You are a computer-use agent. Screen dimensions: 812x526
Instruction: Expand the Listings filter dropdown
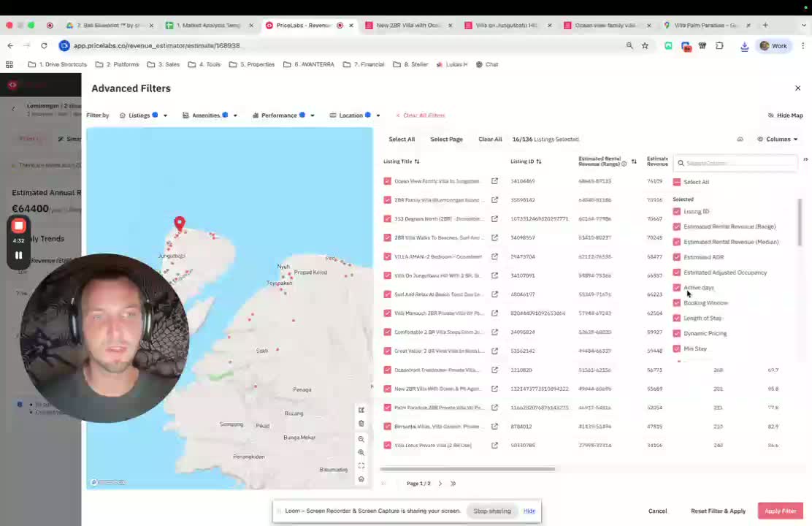tap(143, 115)
